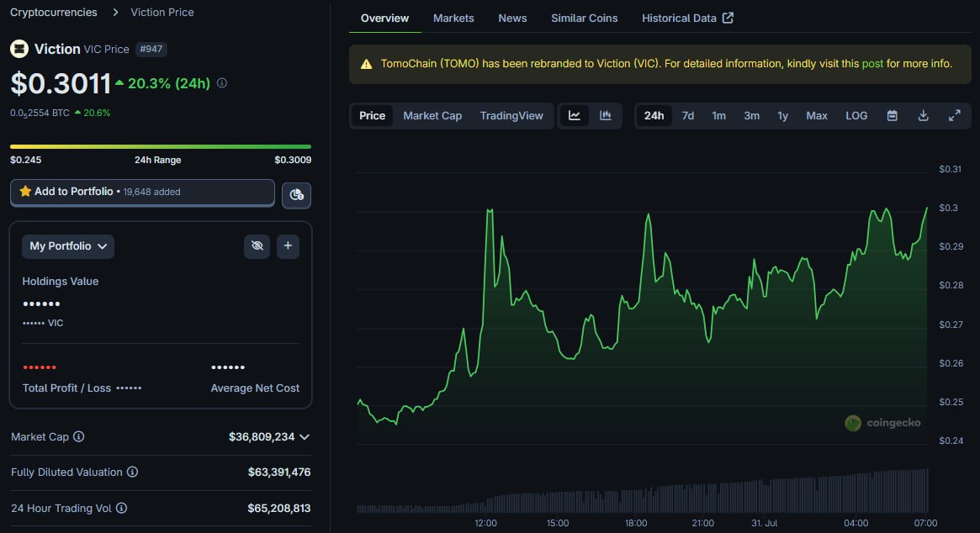This screenshot has width=980, height=533.
Task: Select 3m chart range
Action: point(751,116)
